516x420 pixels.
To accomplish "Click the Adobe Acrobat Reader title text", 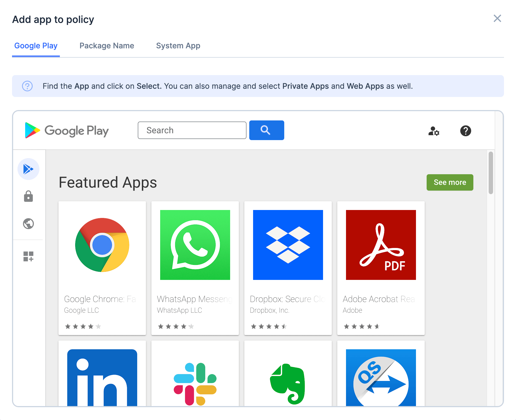I will tap(379, 299).
